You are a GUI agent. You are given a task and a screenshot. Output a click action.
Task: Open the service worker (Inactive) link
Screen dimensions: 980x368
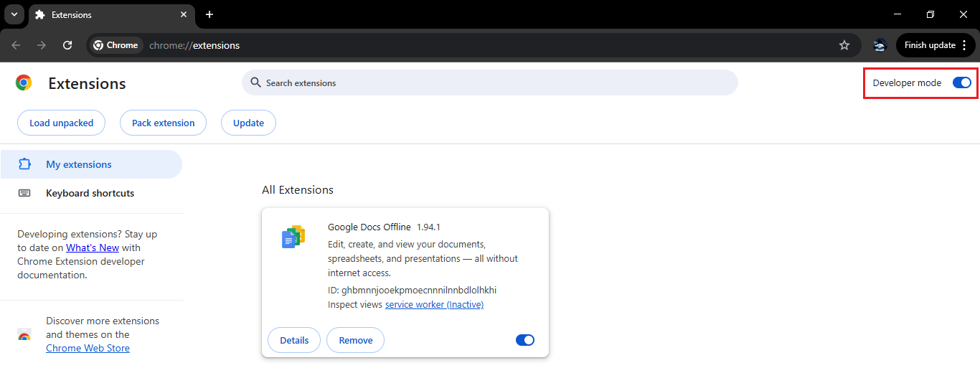(x=434, y=304)
